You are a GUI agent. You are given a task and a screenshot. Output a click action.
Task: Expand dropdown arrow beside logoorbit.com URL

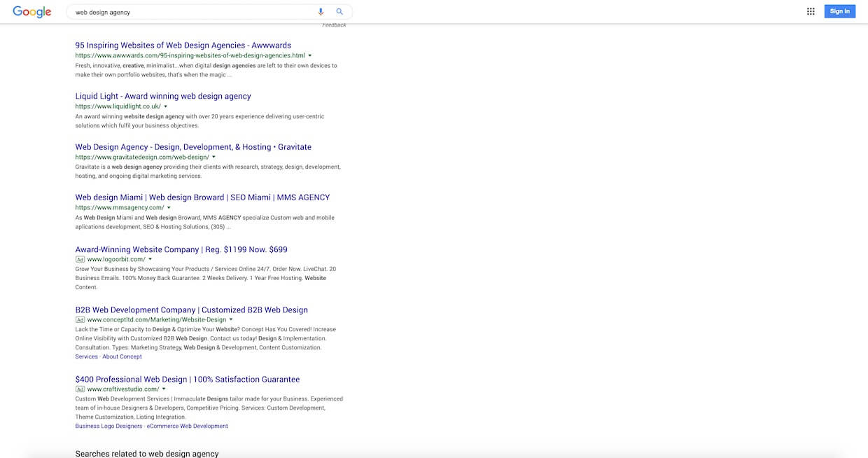[150, 259]
